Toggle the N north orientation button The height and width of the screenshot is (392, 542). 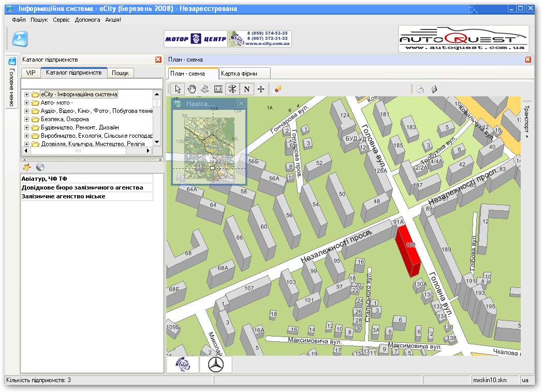247,89
